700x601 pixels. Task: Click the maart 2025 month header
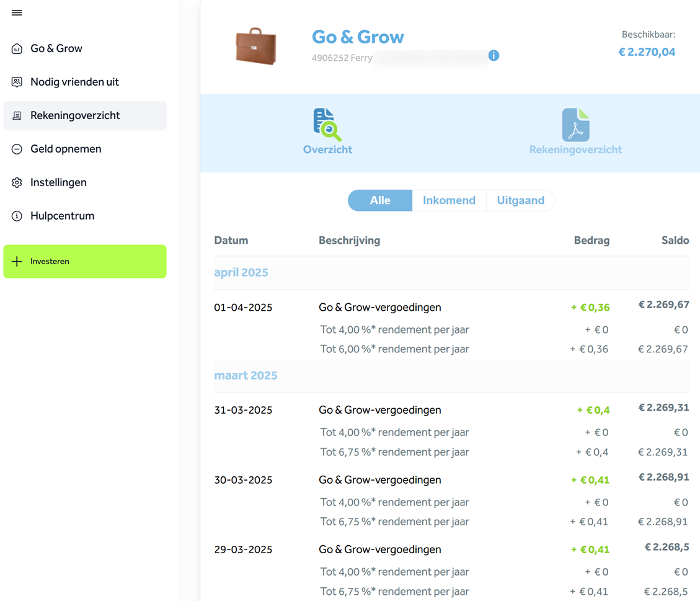coord(246,376)
